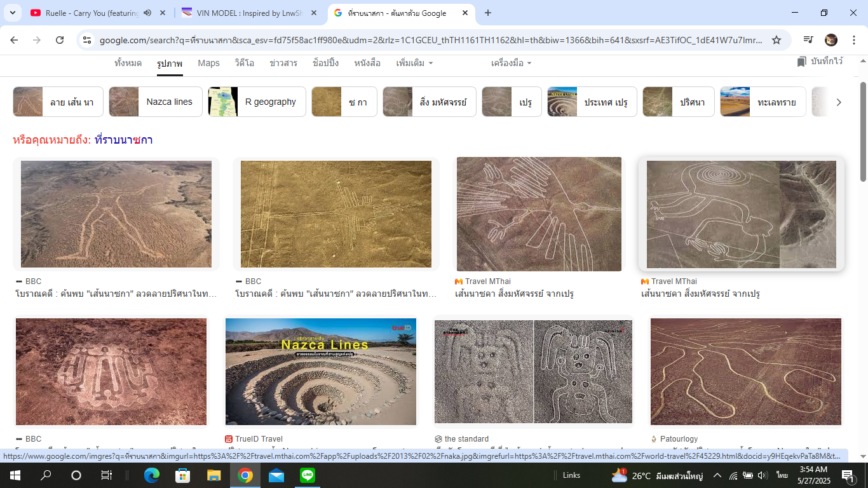Expand the เพิ่มเติม more filters dropdown

pyautogui.click(x=414, y=63)
